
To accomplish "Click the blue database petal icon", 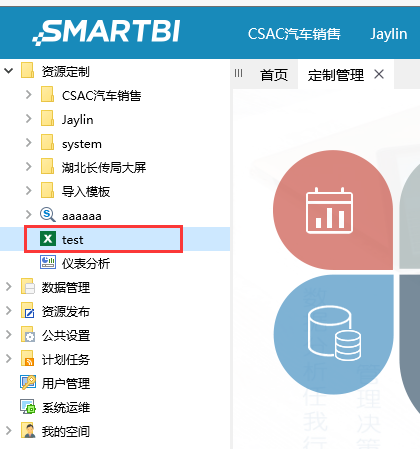I will coord(334,334).
